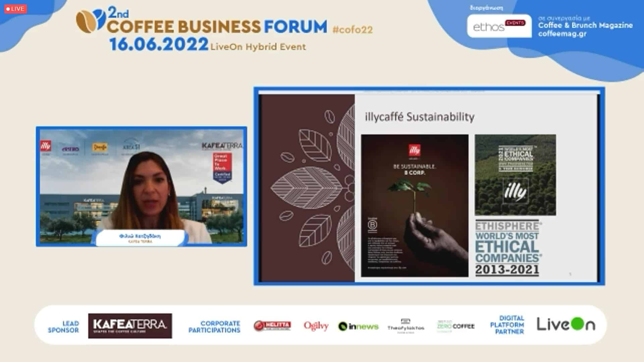
Task: Click the Kafea Terra lead sponsor logo
Action: [x=130, y=326]
